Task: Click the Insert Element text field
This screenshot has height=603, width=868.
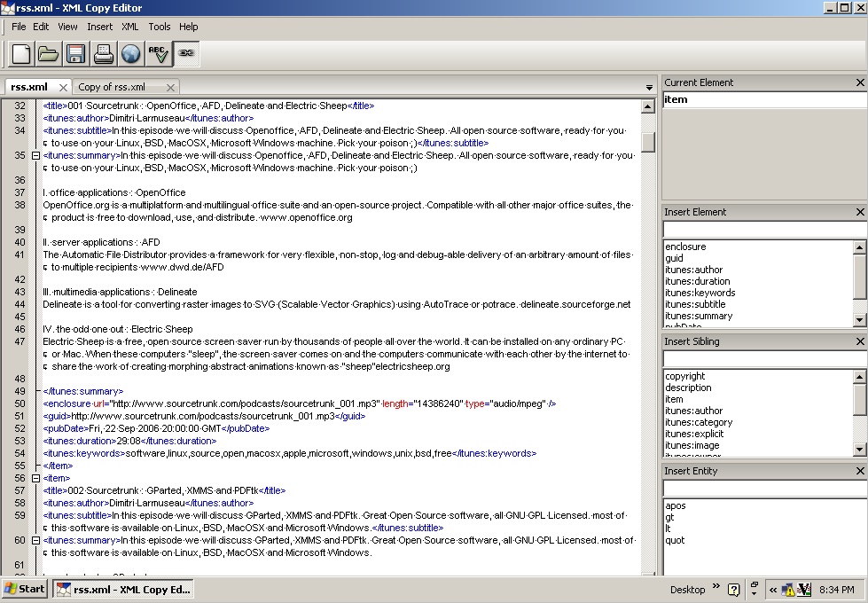Action: coord(765,230)
